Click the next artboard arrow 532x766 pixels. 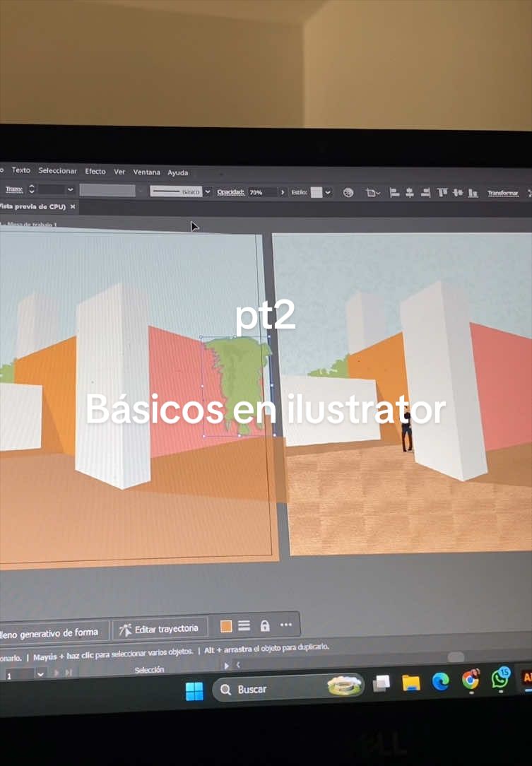coord(57,673)
